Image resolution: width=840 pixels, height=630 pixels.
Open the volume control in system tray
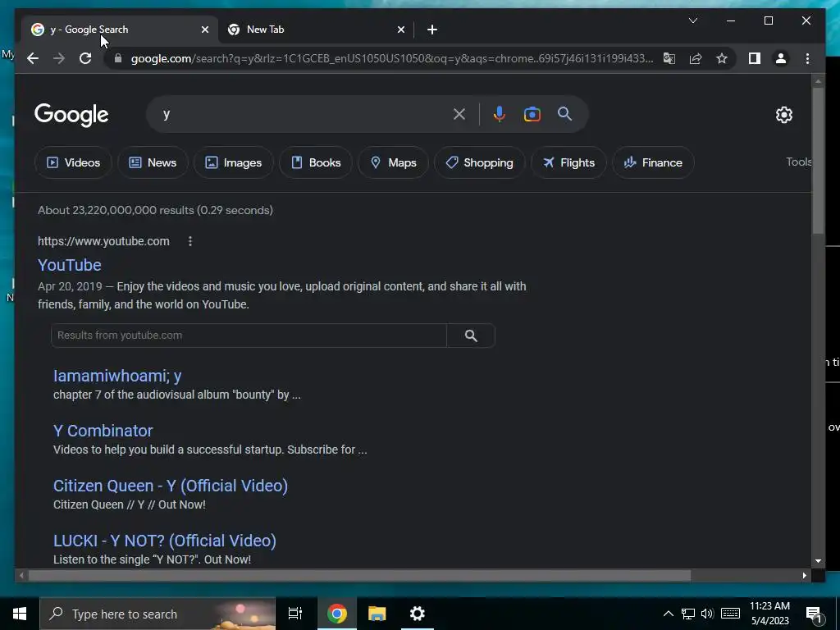point(707,614)
